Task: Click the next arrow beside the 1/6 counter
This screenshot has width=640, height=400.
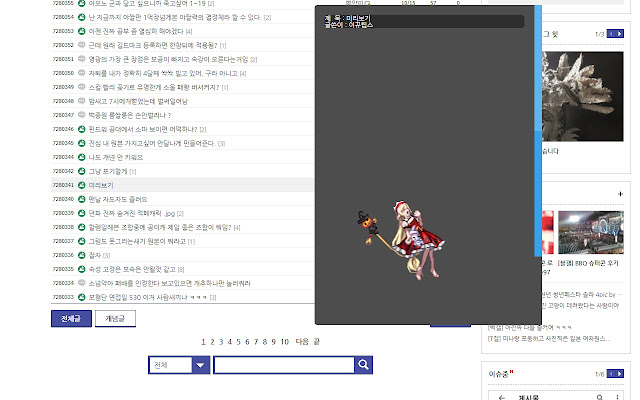Action: (x=620, y=373)
